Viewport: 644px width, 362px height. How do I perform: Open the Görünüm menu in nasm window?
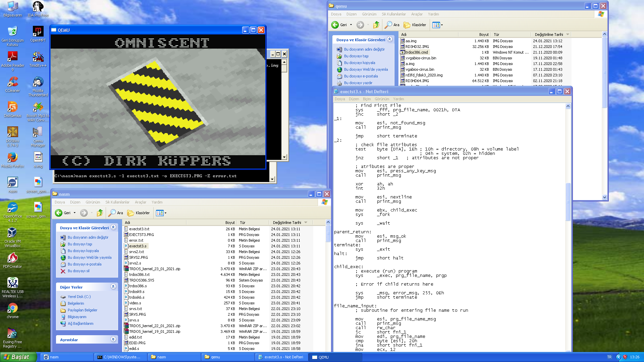pyautogui.click(x=93, y=202)
